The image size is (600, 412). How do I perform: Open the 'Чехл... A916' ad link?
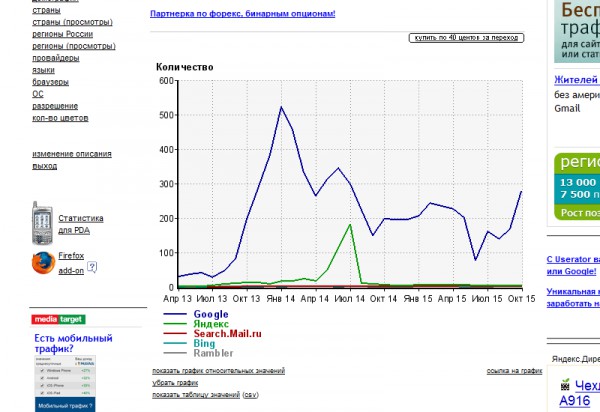(x=579, y=393)
